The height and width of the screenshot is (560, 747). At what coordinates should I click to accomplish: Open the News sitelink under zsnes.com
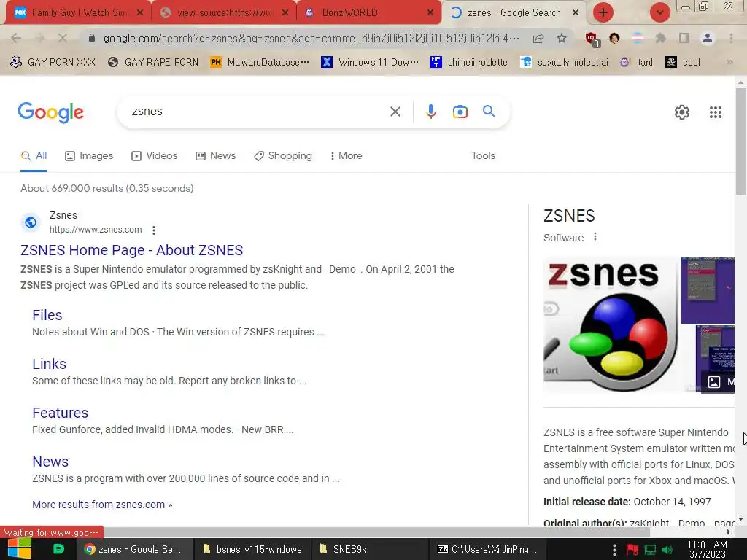tap(50, 462)
